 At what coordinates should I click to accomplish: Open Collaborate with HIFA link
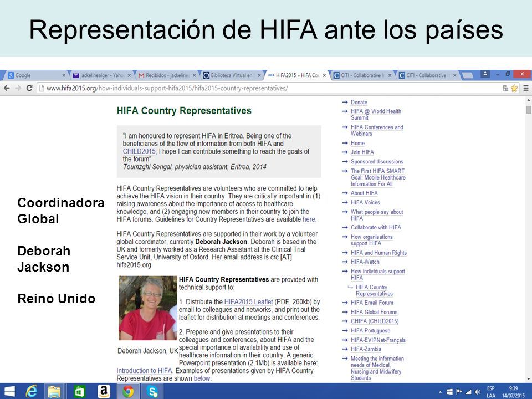[376, 227]
